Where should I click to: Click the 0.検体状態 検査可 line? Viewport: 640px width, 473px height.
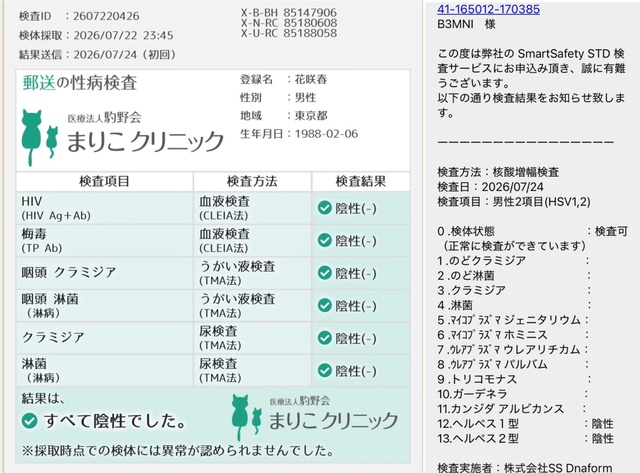click(x=532, y=231)
